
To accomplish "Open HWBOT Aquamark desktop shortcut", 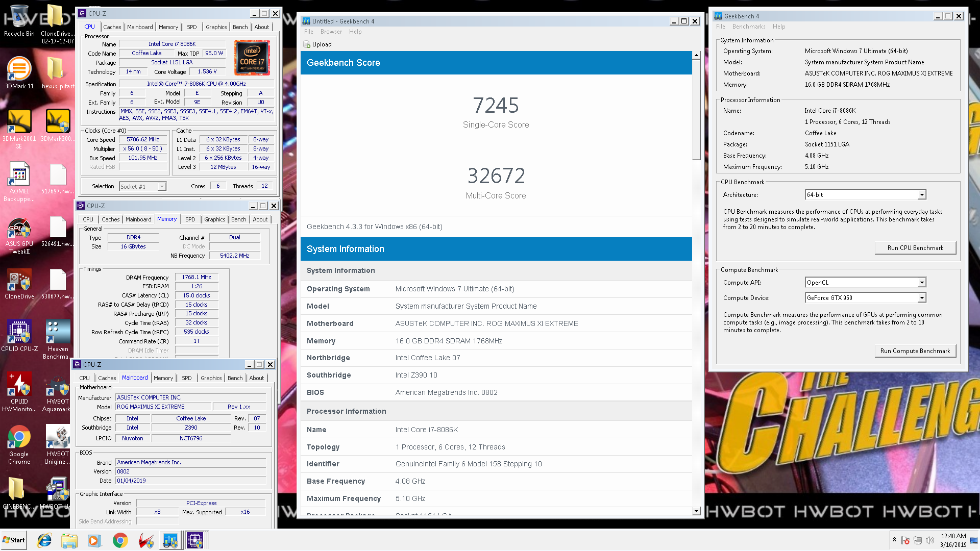I will pyautogui.click(x=57, y=393).
